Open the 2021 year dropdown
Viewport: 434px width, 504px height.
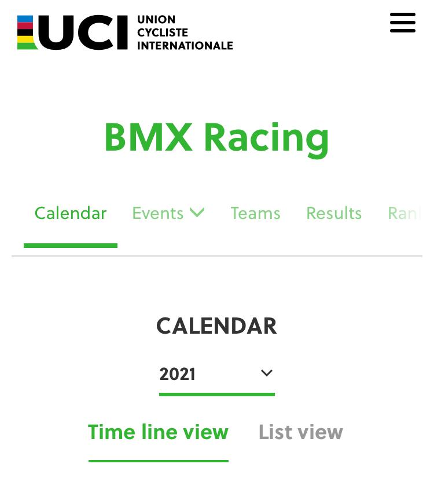[x=216, y=374]
